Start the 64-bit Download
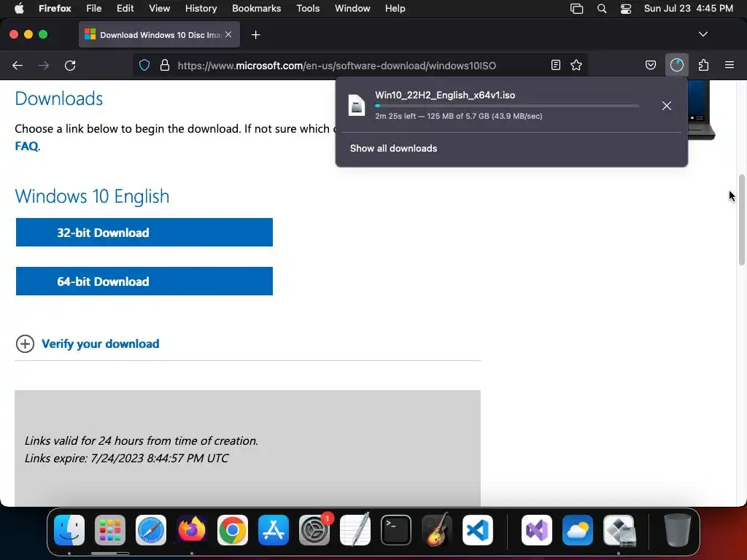 click(x=144, y=281)
